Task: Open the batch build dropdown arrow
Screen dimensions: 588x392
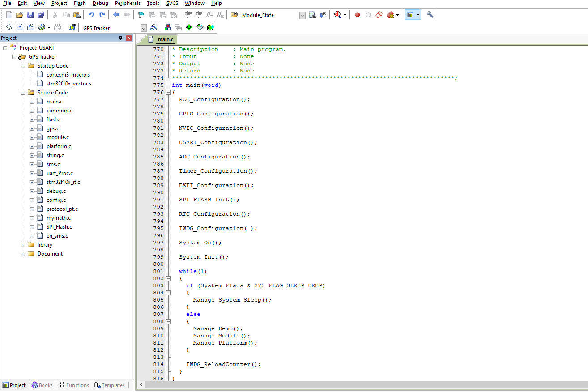Action: click(x=49, y=27)
